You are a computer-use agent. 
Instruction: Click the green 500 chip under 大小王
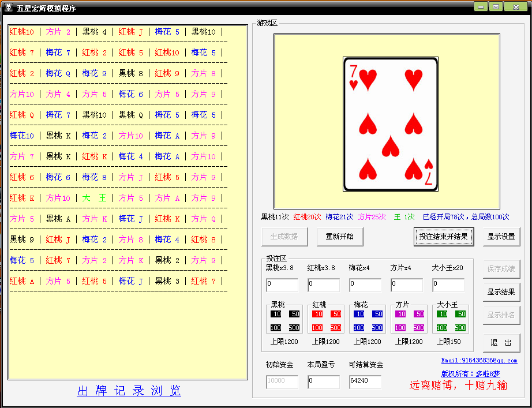click(x=460, y=328)
